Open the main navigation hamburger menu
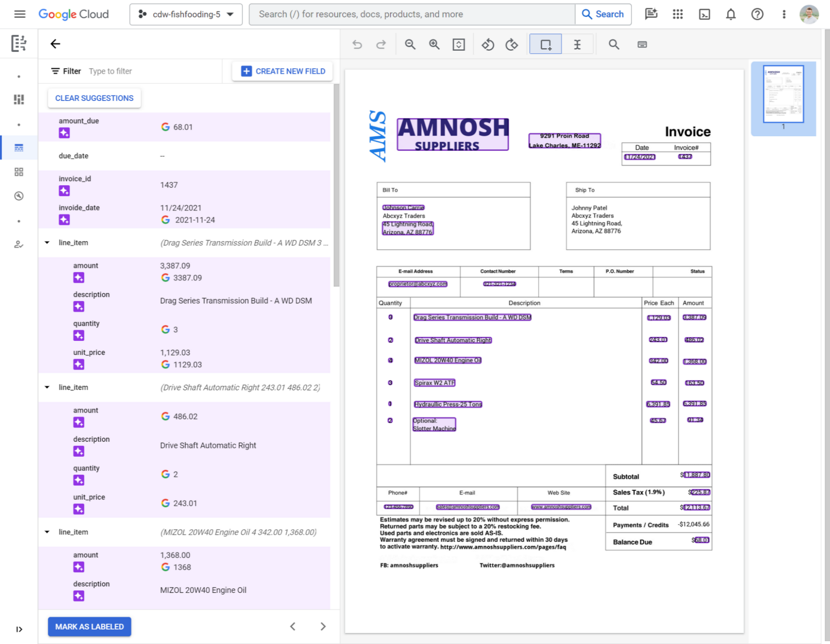 click(x=20, y=15)
